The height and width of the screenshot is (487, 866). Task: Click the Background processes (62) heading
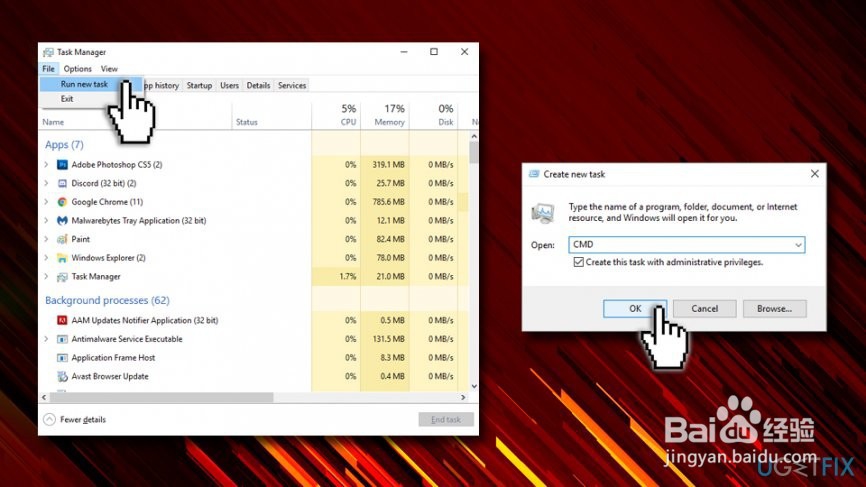tap(107, 300)
